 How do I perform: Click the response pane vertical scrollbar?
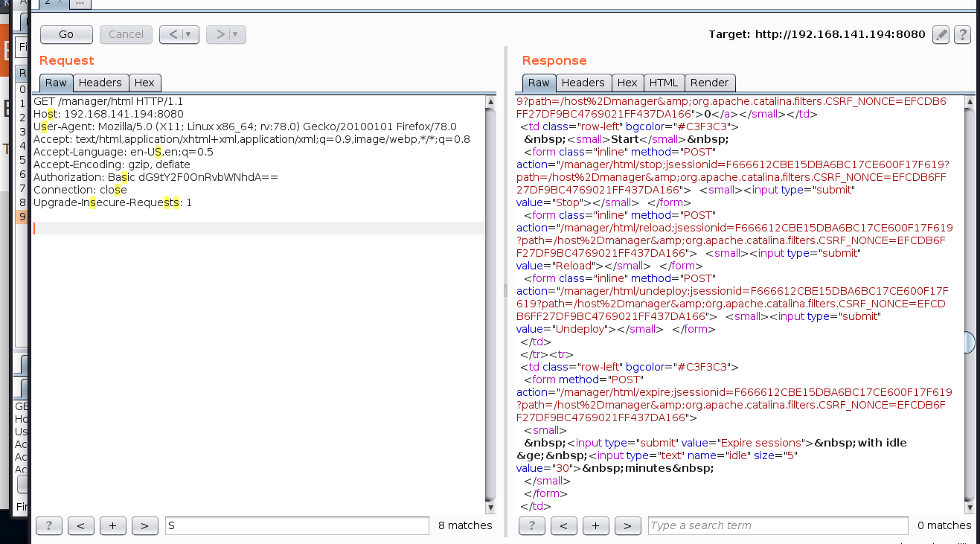click(969, 304)
